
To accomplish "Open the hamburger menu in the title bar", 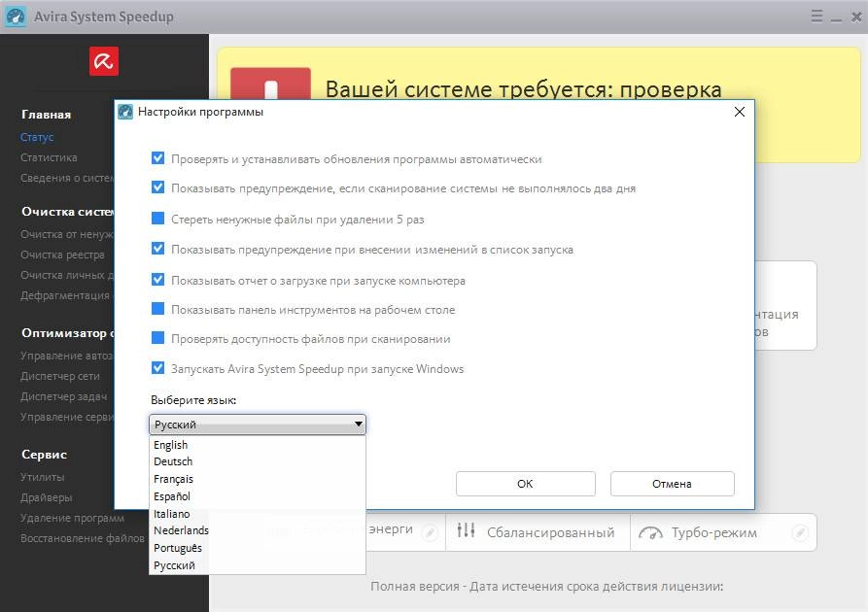I will click(x=816, y=17).
